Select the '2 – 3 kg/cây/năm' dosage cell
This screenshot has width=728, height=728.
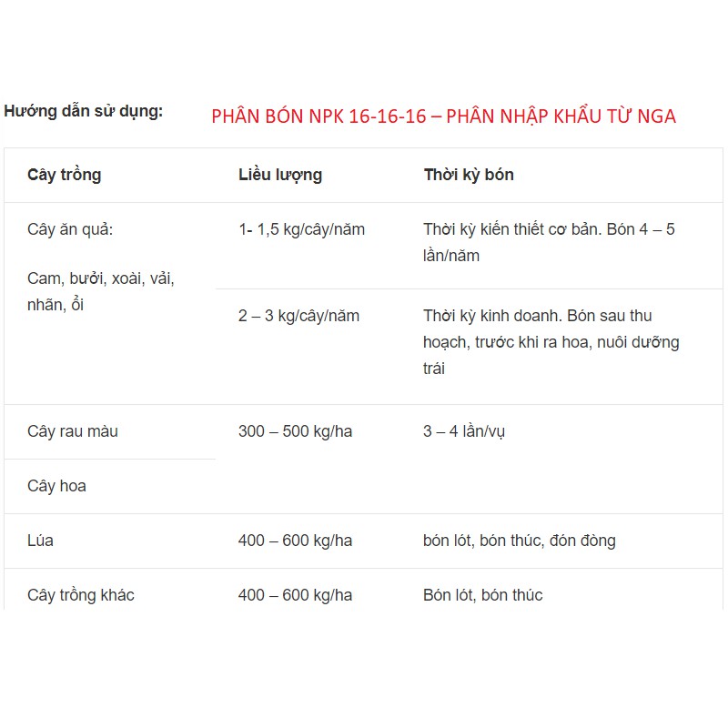298,316
